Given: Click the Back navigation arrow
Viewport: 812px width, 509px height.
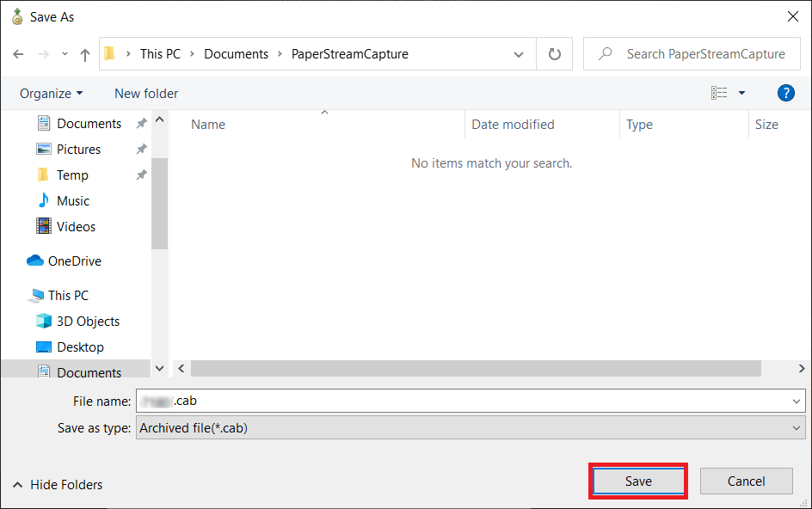Looking at the screenshot, I should pyautogui.click(x=18, y=54).
